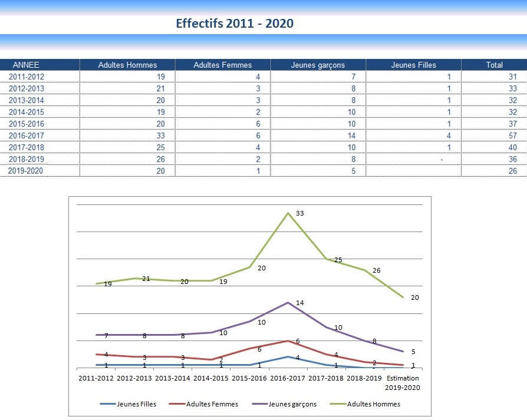The image size is (527, 420).
Task: Select the Adultes Hommes column header
Action: [127, 65]
